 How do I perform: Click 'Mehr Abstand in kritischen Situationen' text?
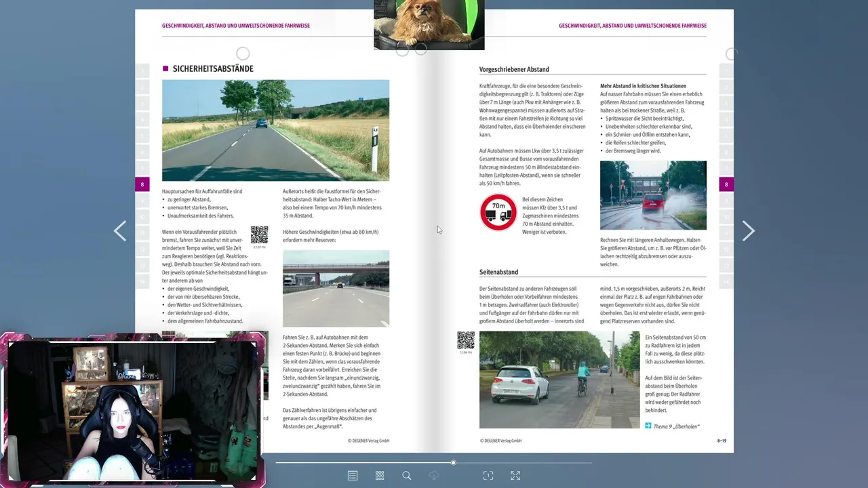[x=643, y=86]
